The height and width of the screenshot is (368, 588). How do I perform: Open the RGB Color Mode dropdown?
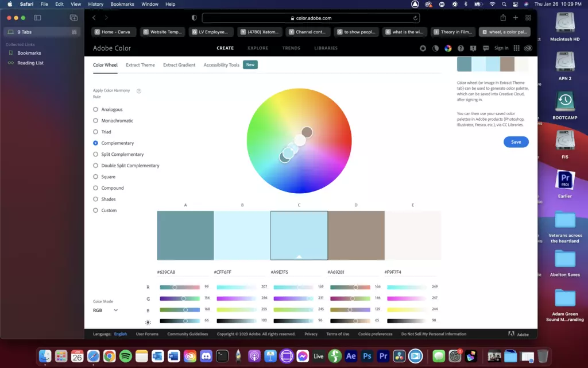[x=106, y=310]
